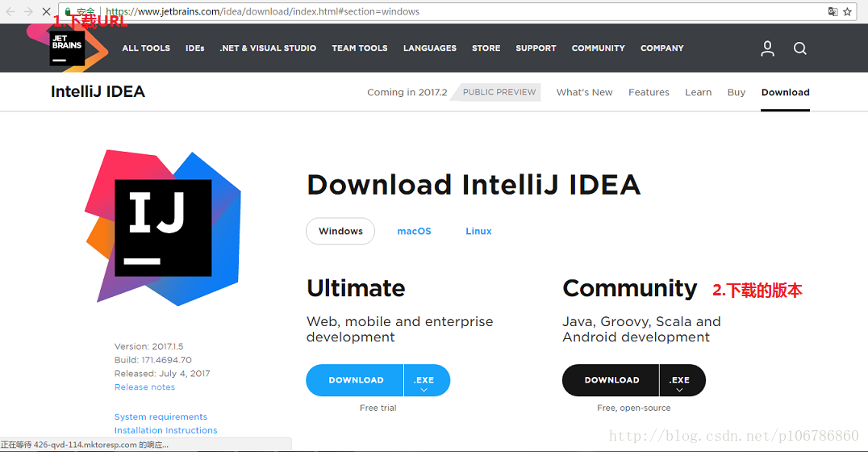Screen dimensions: 868x452
Task: Switch to macOS platform tab
Action: 414,231
